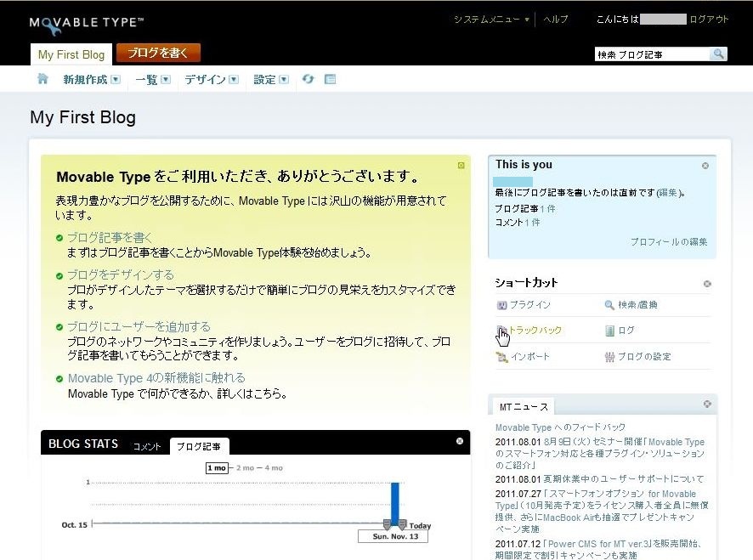Open ブログにユーザーを追加する link
The width and height of the screenshot is (753, 560).
click(139, 326)
